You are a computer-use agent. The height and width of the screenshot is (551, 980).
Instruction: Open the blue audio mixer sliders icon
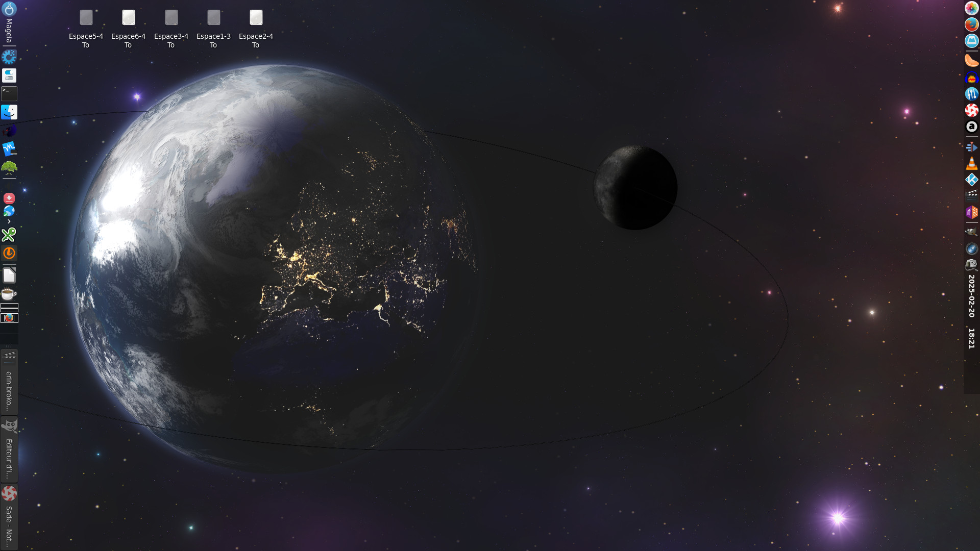click(971, 94)
